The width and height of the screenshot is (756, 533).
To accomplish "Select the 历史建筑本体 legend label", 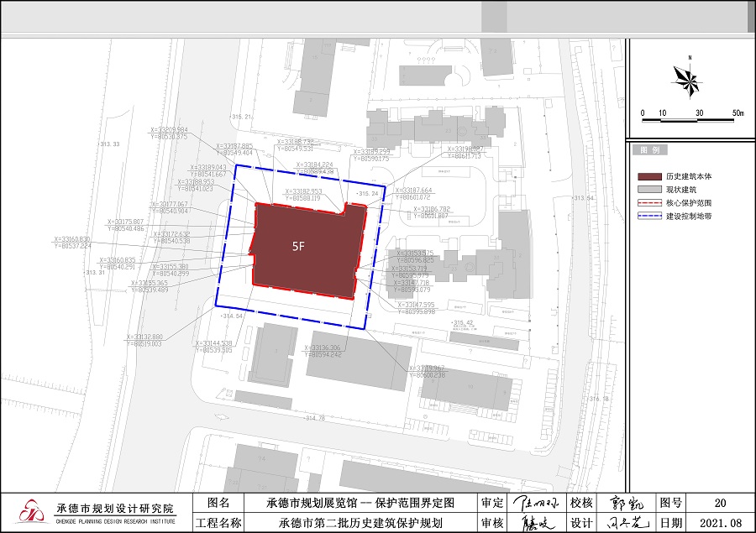I will (689, 177).
